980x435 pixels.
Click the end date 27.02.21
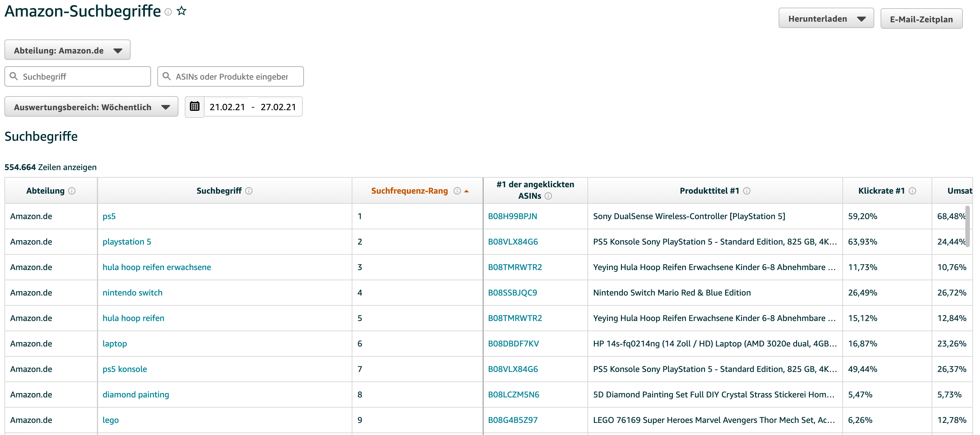(278, 107)
